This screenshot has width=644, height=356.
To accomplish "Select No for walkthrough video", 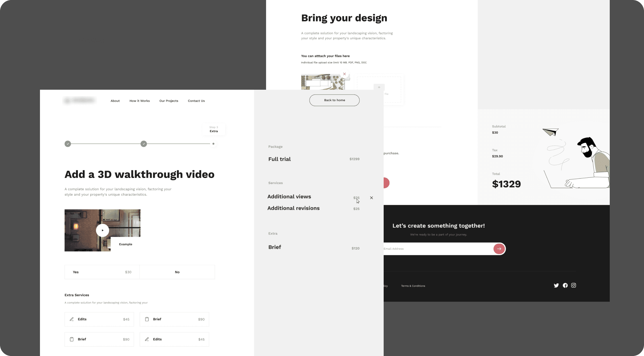I will [177, 272].
